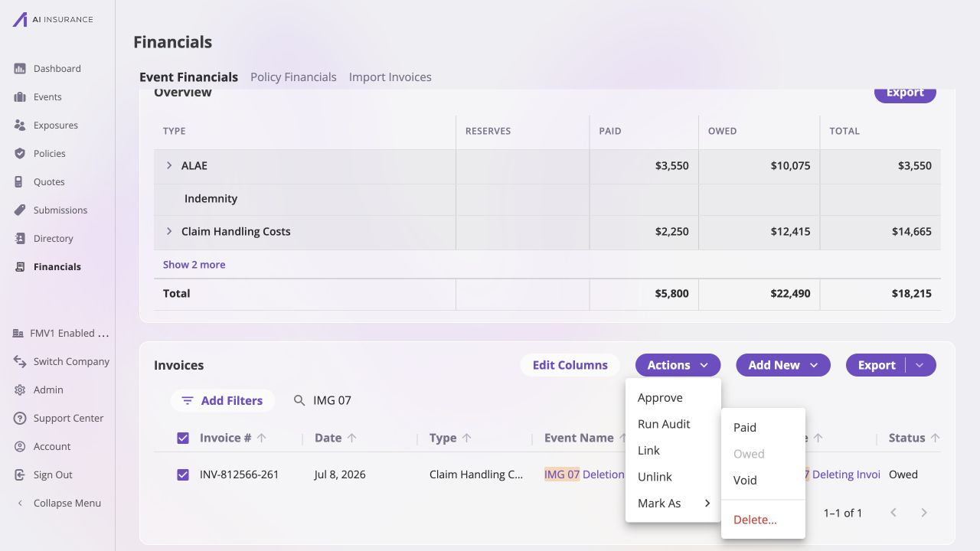Click the Invoices Export button
This screenshot has height=551, width=980.
click(876, 365)
